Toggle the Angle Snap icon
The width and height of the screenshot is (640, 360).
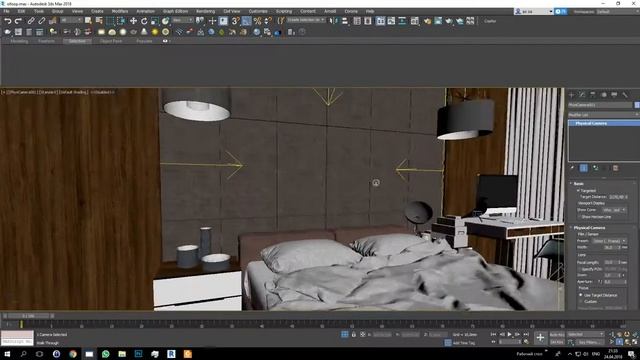[x=247, y=21]
